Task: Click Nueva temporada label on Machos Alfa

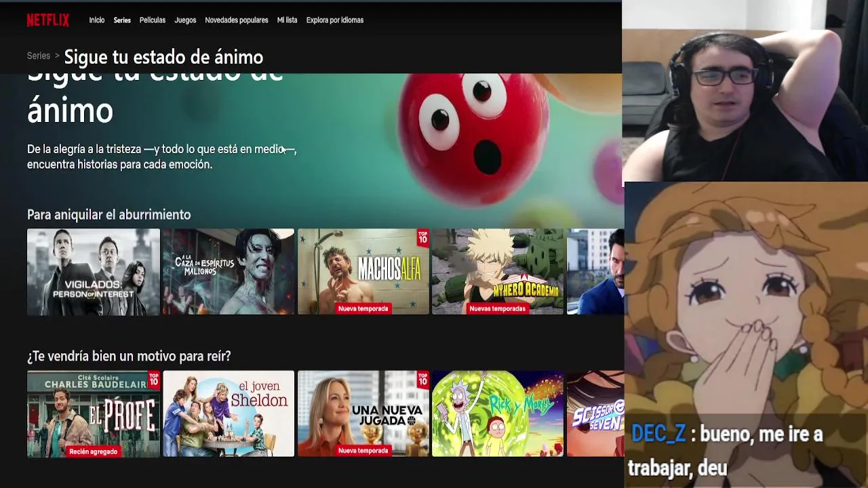Action: (363, 308)
